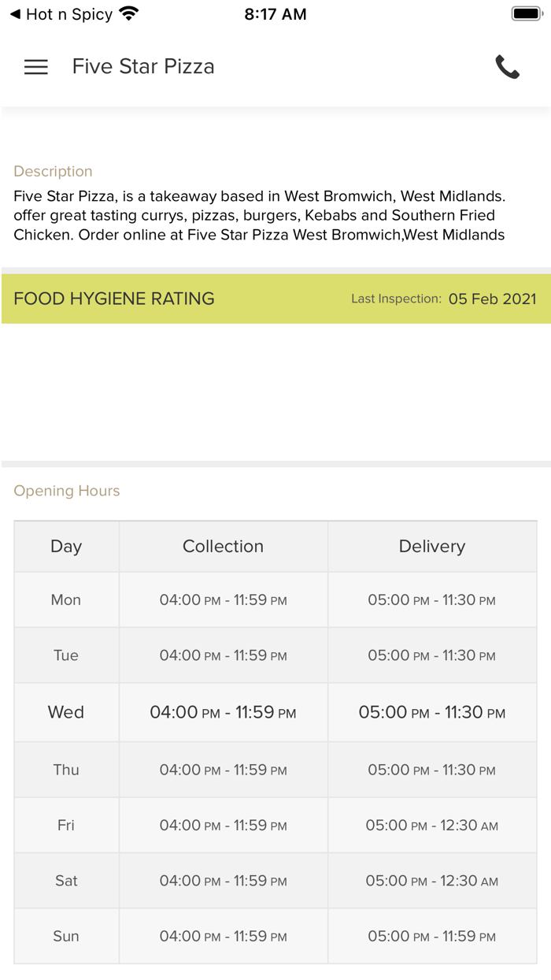The height and width of the screenshot is (980, 551).
Task: Tap the battery indicator icon
Action: [526, 12]
